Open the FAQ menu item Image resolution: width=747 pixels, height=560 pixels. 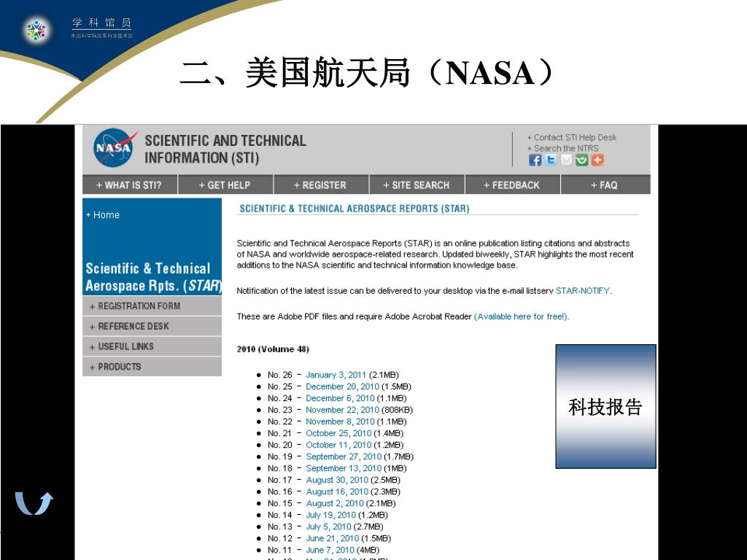pos(605,185)
